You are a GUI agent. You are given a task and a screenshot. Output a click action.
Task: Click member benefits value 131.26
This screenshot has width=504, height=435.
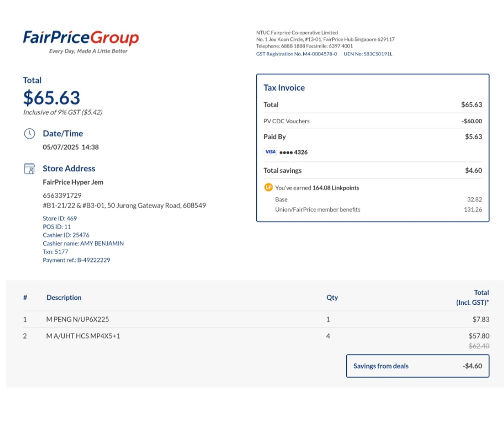473,210
